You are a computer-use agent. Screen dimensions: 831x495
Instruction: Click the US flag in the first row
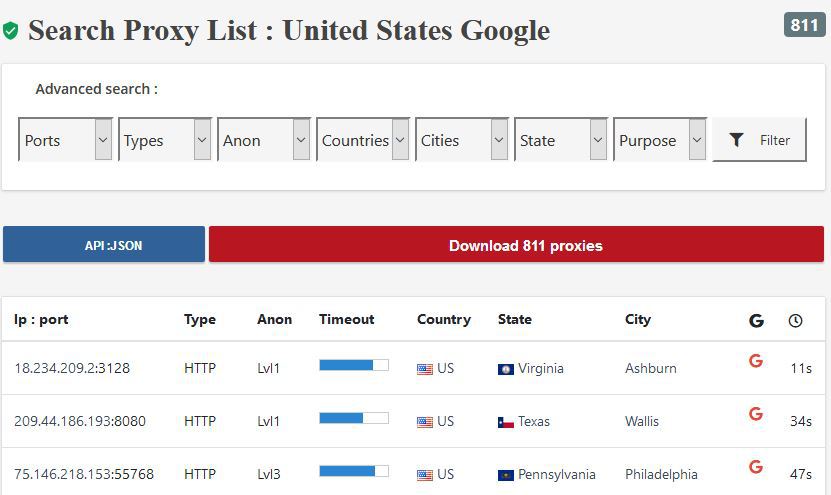click(x=425, y=369)
